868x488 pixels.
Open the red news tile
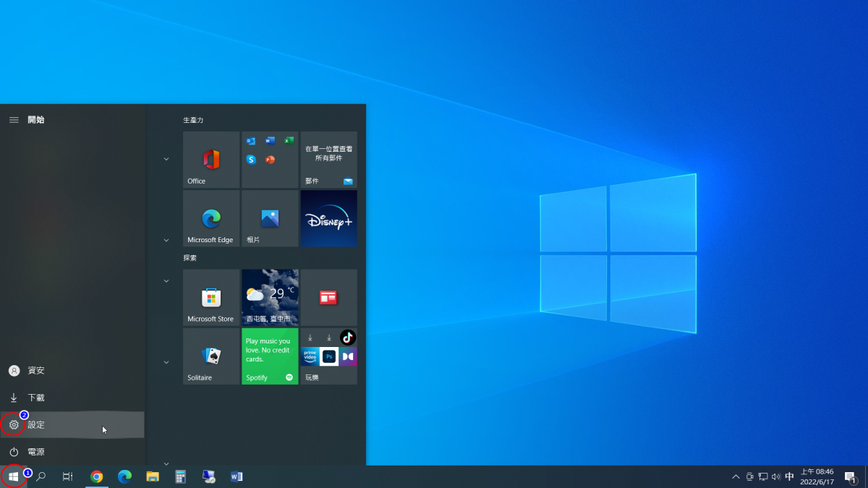click(328, 297)
